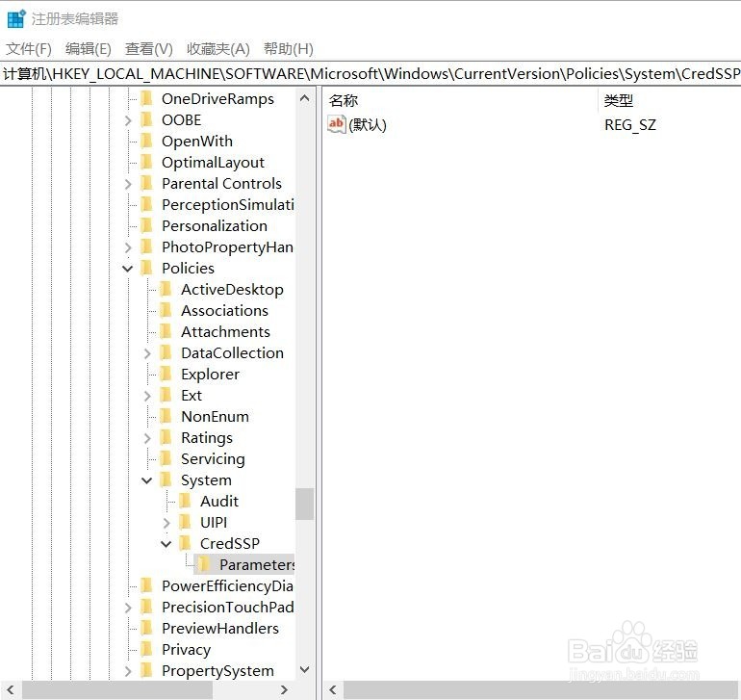Click the ActiveDesktop folder icon
Viewport: 741px width, 700px height.
click(166, 289)
